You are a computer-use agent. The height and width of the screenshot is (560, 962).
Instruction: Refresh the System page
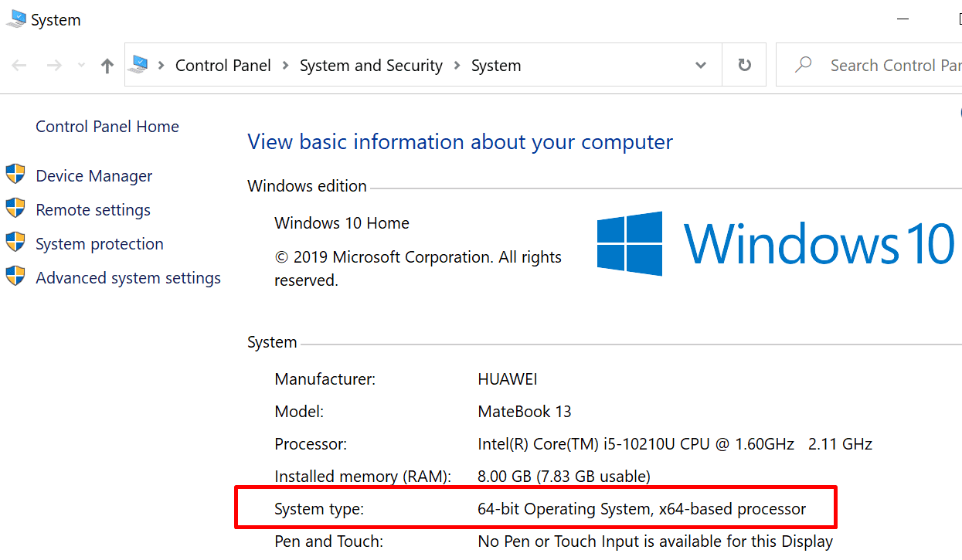pos(745,65)
